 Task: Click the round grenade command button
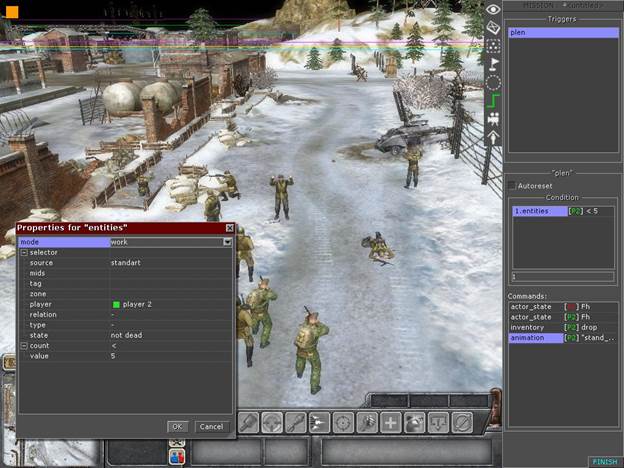[414, 423]
